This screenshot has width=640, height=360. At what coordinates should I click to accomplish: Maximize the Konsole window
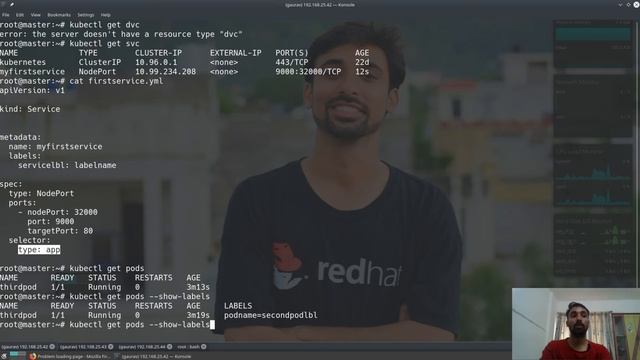[628, 4]
